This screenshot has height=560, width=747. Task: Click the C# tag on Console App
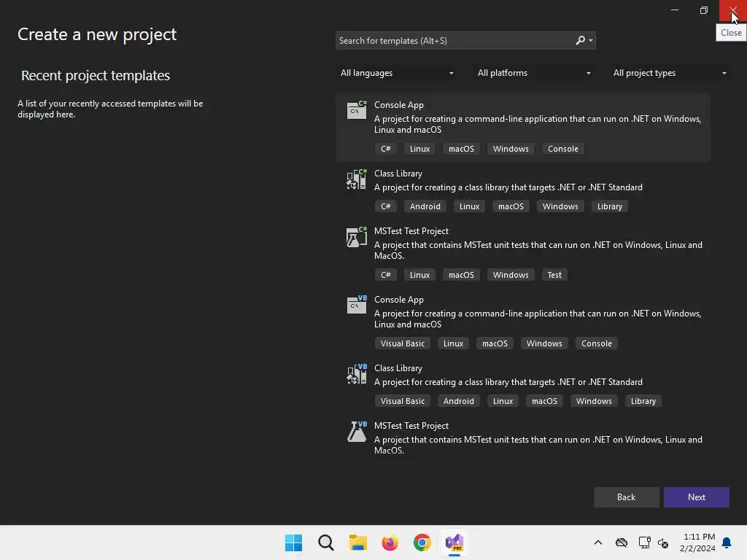coord(385,149)
